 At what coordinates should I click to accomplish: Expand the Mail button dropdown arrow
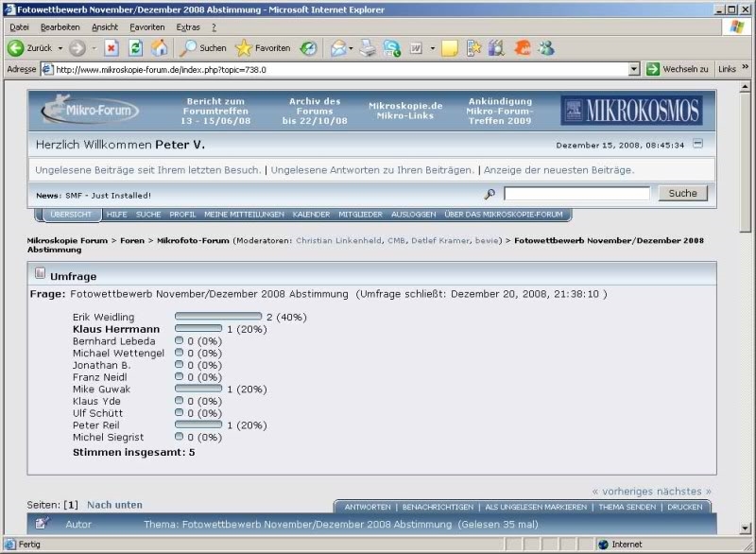[x=352, y=48]
